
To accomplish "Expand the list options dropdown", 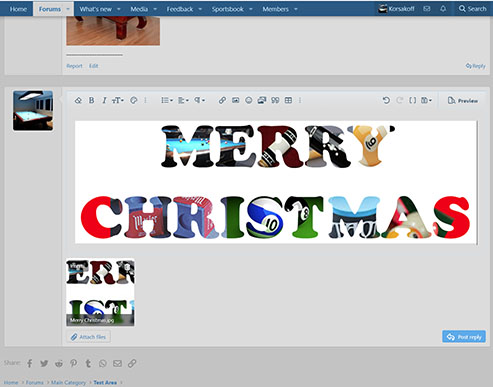I will tap(167, 100).
